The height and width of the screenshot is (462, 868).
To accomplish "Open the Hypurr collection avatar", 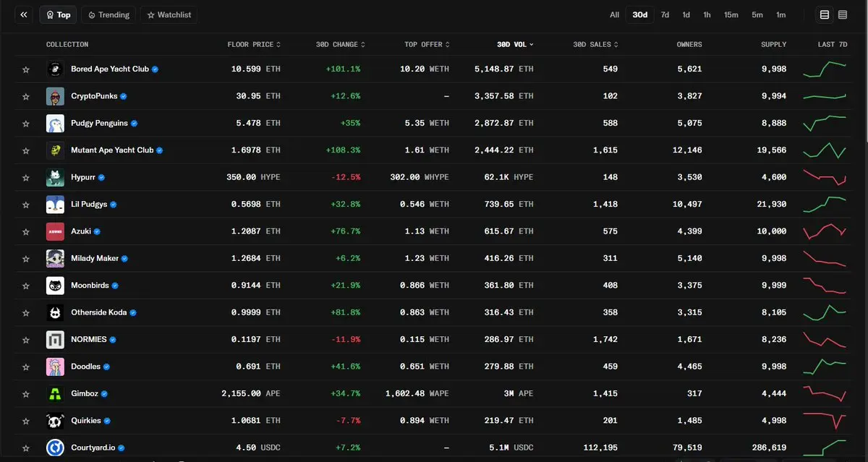I will click(55, 177).
